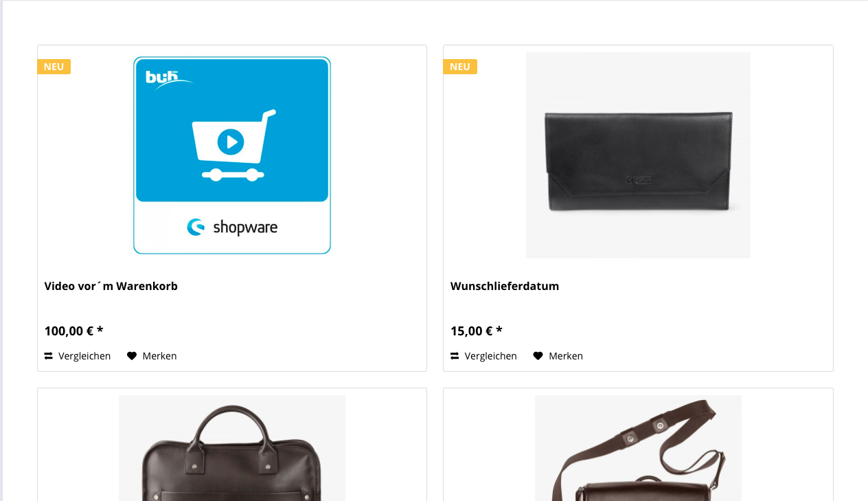868x501 pixels.
Task: Open the brown shoulder strap bag image
Action: (x=638, y=448)
